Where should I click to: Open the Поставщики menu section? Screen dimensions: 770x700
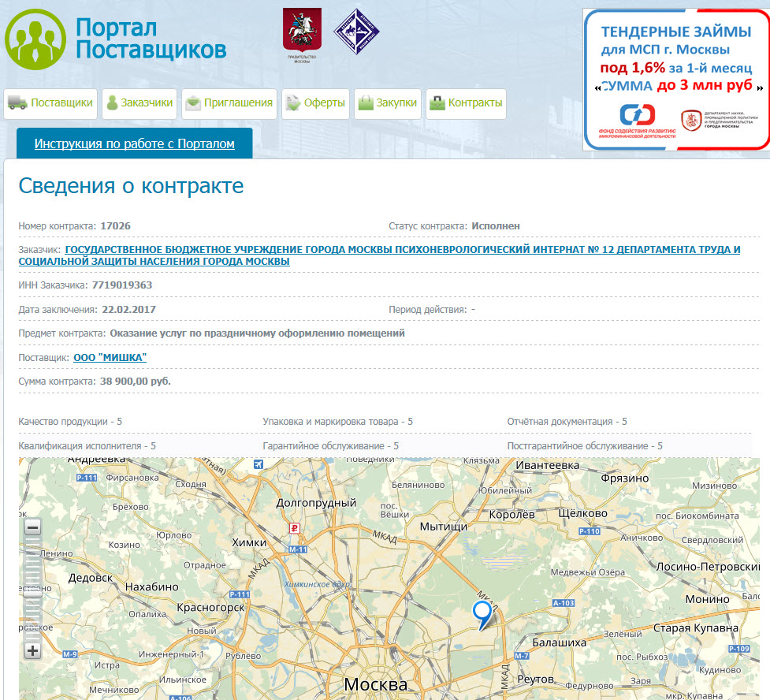tap(51, 103)
